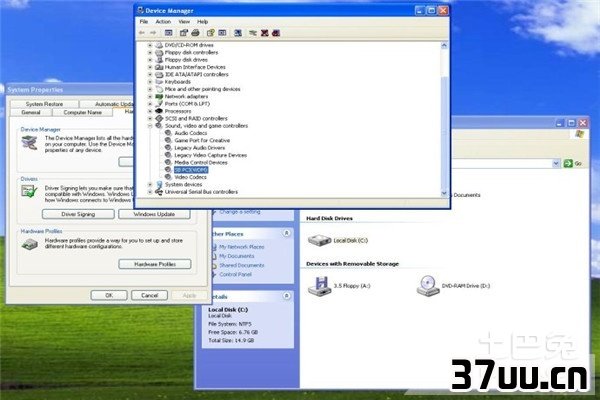600x400 pixels.
Task: Click the icon beside Audio Codecs
Action: pyautogui.click(x=168, y=133)
